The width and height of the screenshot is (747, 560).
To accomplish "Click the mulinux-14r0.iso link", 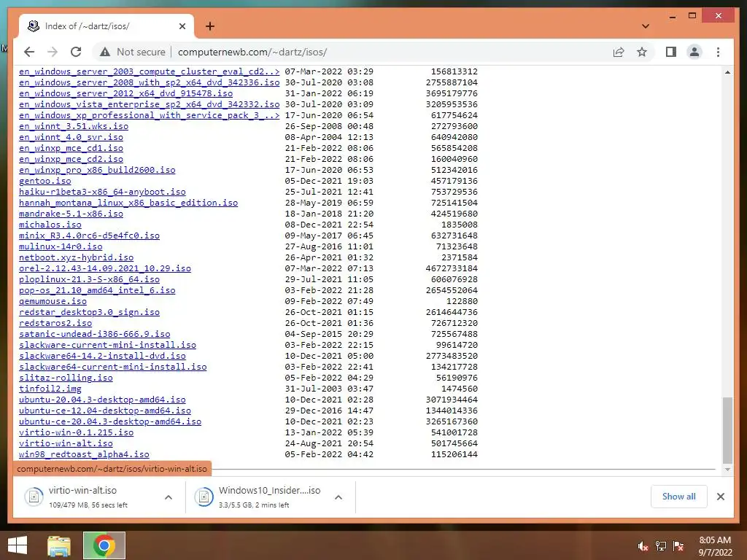I will [61, 246].
